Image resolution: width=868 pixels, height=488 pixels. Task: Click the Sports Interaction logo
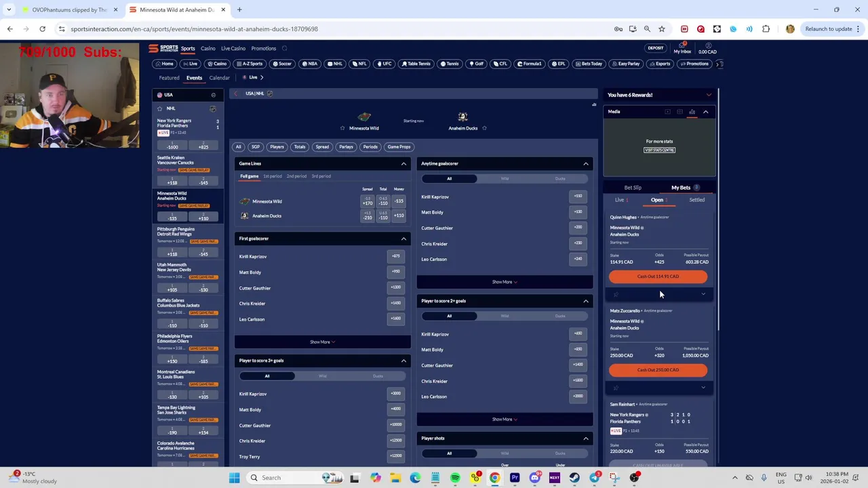pos(163,48)
